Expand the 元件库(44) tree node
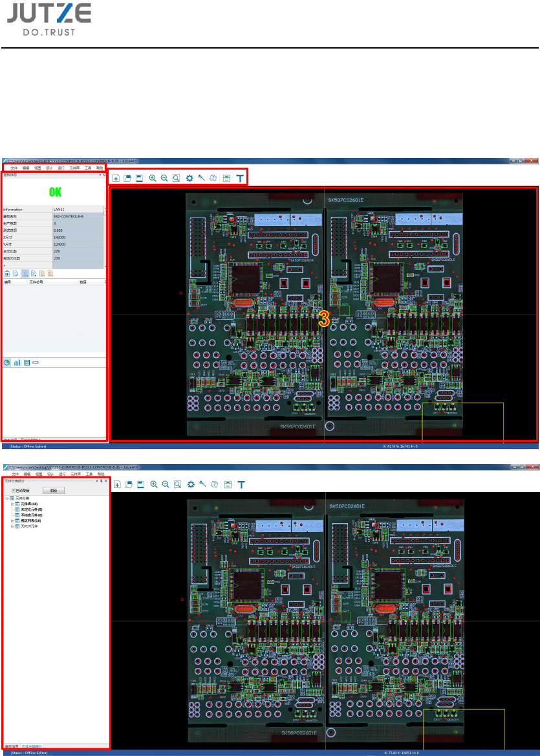The height and width of the screenshot is (756, 540). (x=12, y=503)
